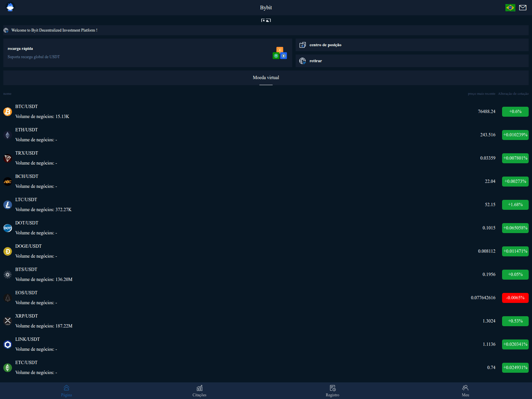Select the LTC/USDT pair name
The width and height of the screenshot is (532, 399).
[x=26, y=199]
